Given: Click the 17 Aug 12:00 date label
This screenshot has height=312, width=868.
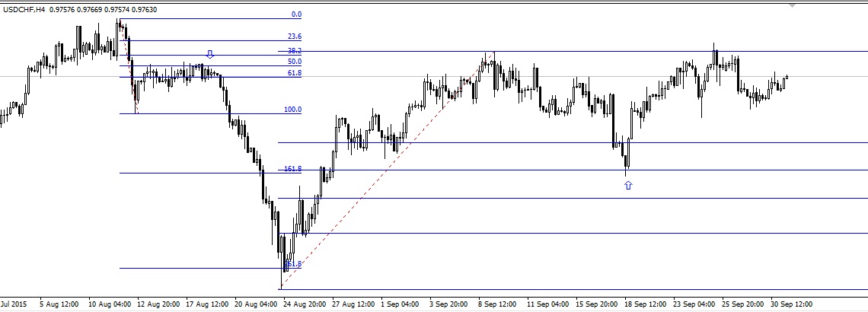Looking at the screenshot, I should point(208,304).
